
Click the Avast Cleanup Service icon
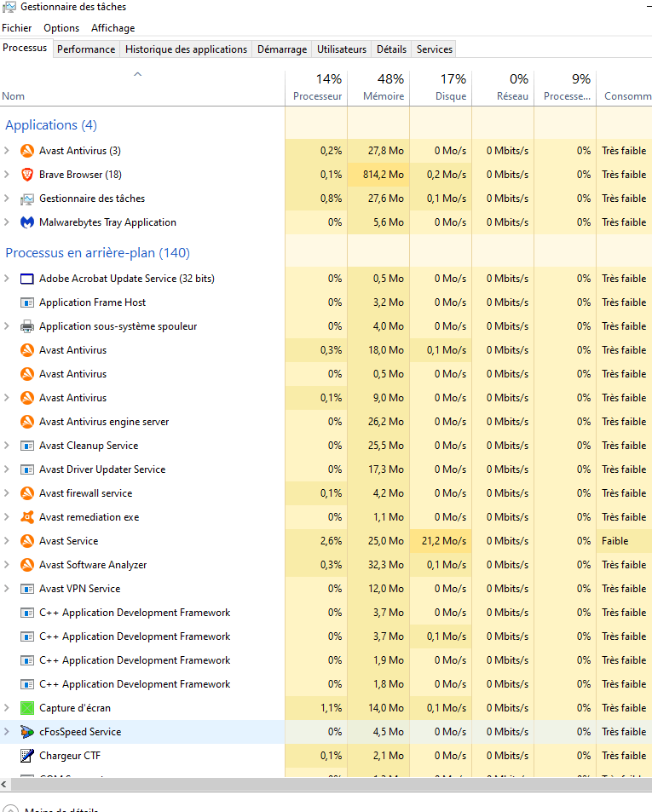(x=27, y=446)
